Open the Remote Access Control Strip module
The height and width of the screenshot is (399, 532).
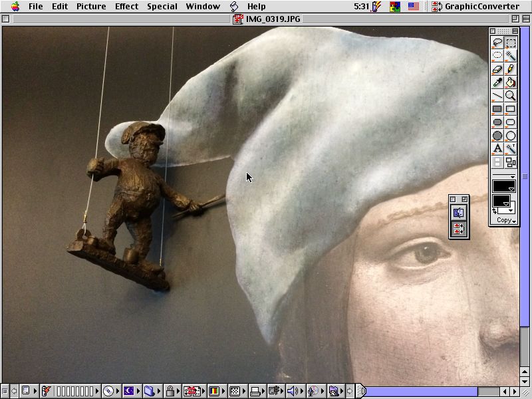pyautogui.click(x=275, y=391)
